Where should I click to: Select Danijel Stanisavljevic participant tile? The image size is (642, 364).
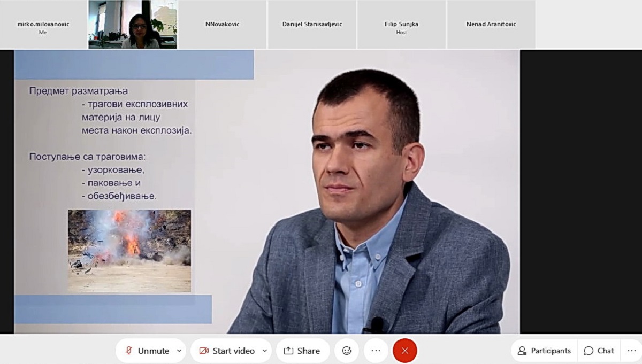click(312, 25)
